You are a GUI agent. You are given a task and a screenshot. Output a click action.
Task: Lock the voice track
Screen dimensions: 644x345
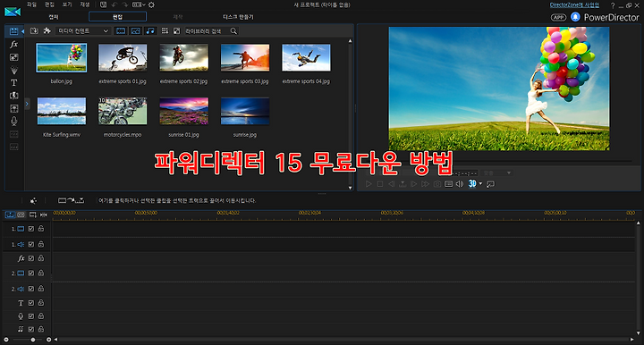[x=41, y=316]
